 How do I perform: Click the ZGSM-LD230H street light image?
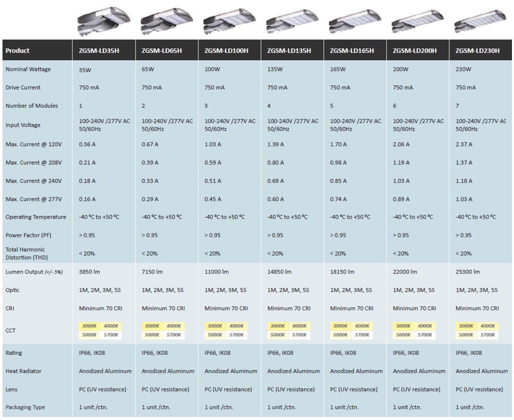coord(481,22)
